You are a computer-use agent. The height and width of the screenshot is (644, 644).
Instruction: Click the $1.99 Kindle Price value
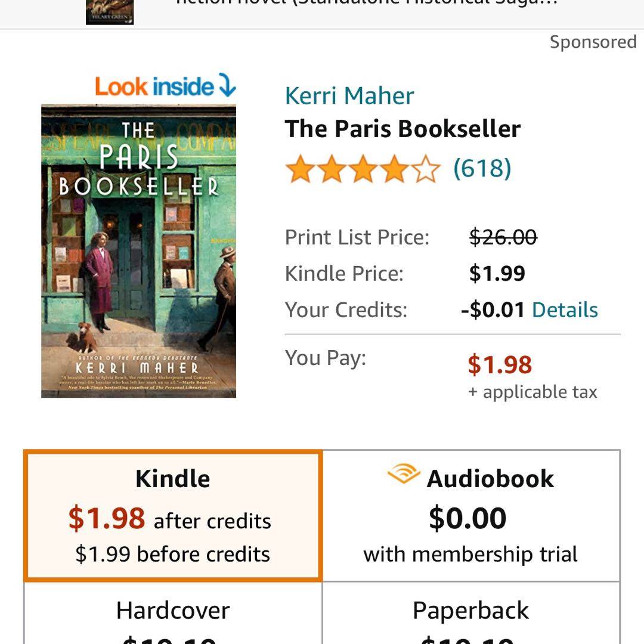pyautogui.click(x=497, y=274)
